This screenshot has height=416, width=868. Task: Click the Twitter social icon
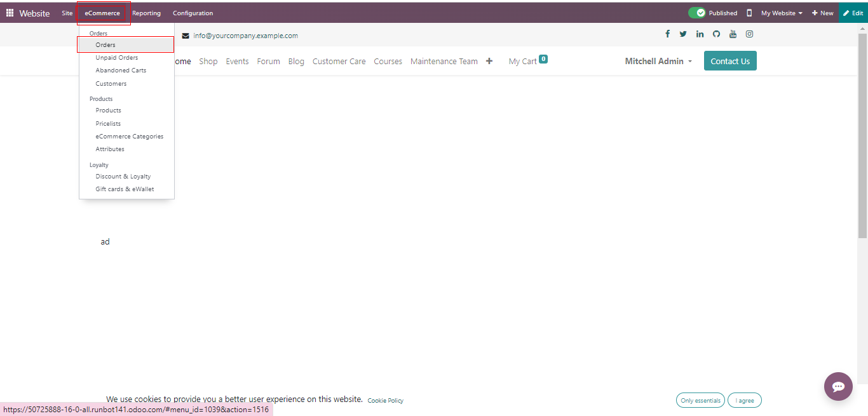tap(683, 34)
